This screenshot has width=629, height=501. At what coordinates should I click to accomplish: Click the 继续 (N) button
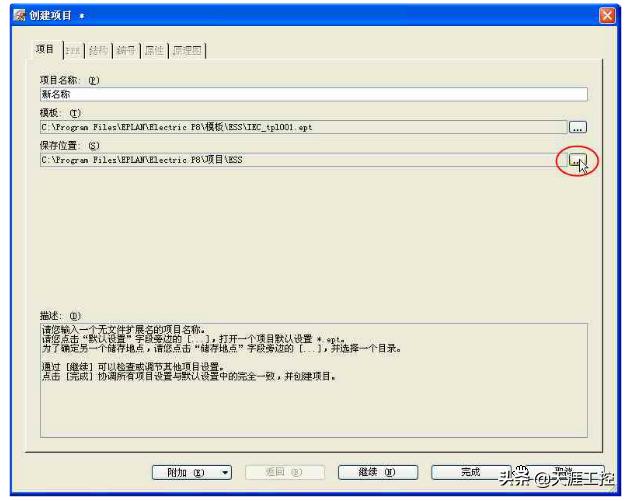(x=378, y=473)
